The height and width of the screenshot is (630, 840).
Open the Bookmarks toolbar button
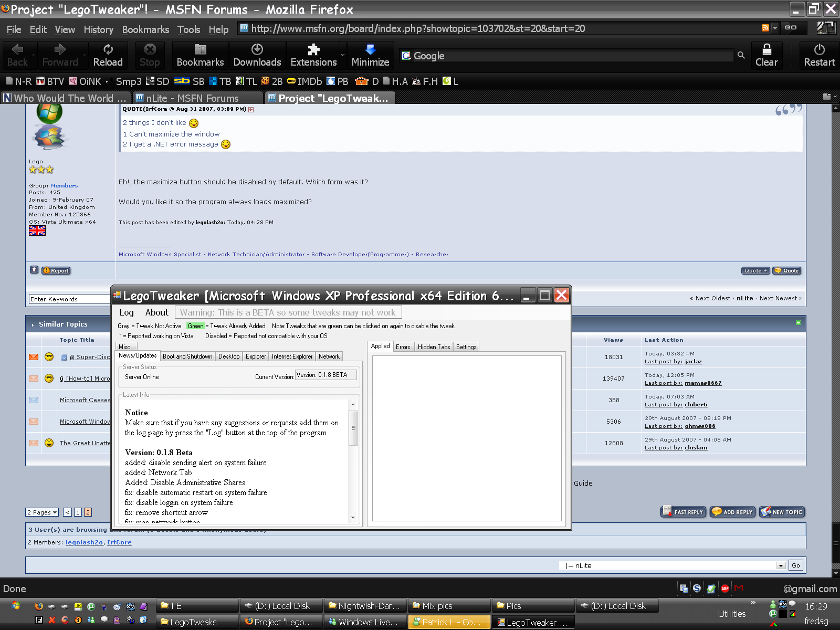pyautogui.click(x=200, y=55)
